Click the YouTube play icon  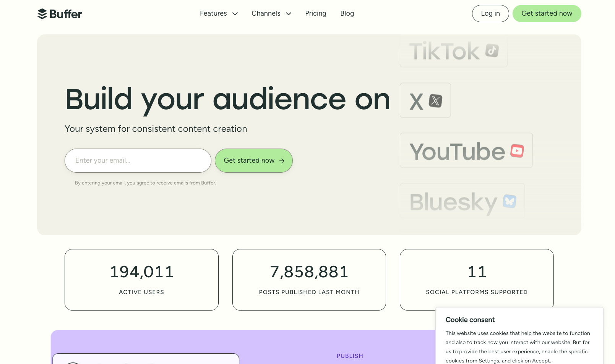(517, 151)
